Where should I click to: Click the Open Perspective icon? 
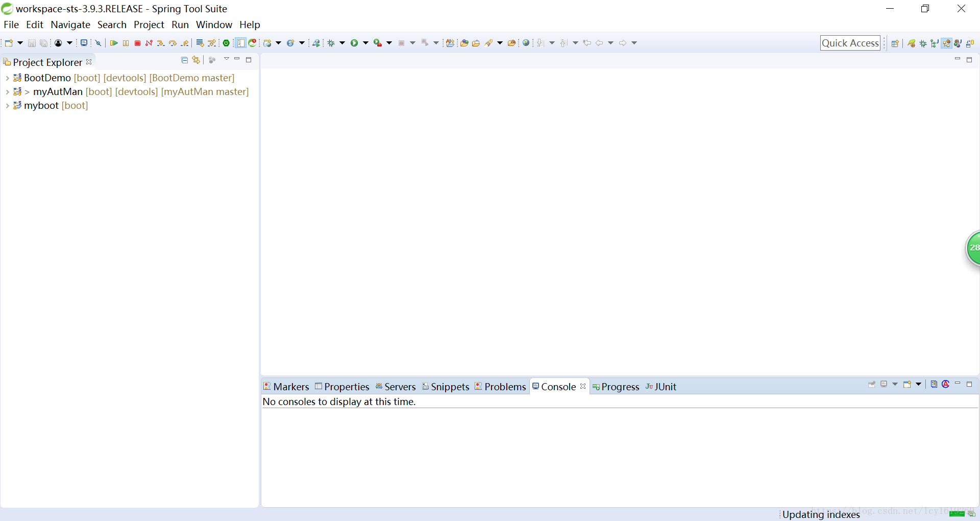[x=895, y=43]
